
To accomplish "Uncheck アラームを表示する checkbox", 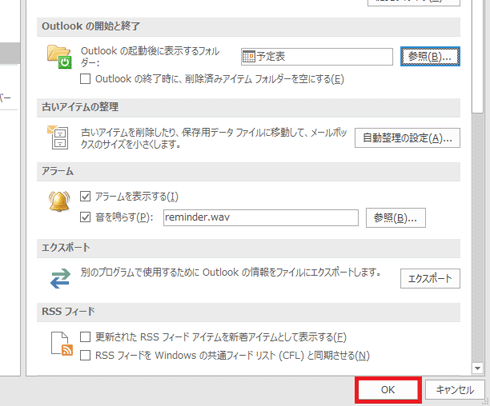I will coord(85,196).
